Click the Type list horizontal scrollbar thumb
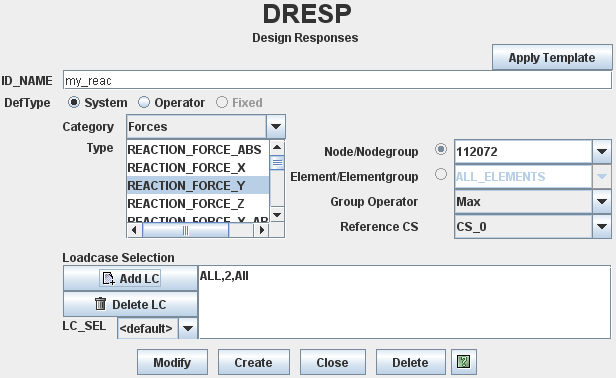Screen dimensions: 616x378 tap(185, 230)
